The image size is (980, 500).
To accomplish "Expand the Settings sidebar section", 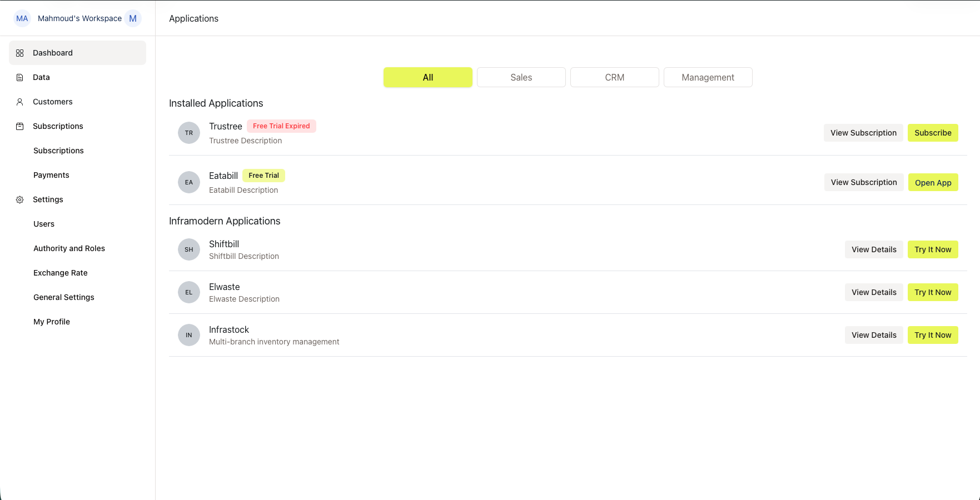I will tap(77, 199).
